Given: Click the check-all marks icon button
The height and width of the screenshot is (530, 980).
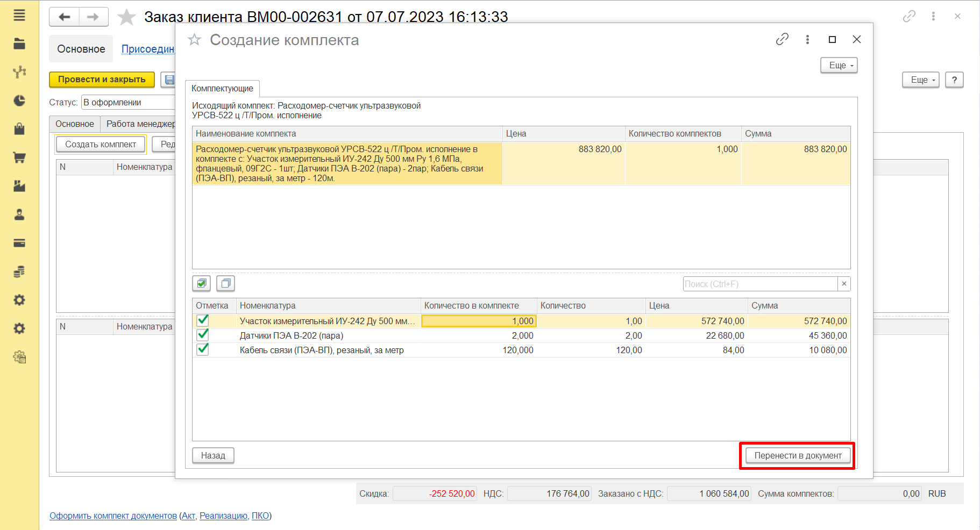Looking at the screenshot, I should [x=201, y=283].
